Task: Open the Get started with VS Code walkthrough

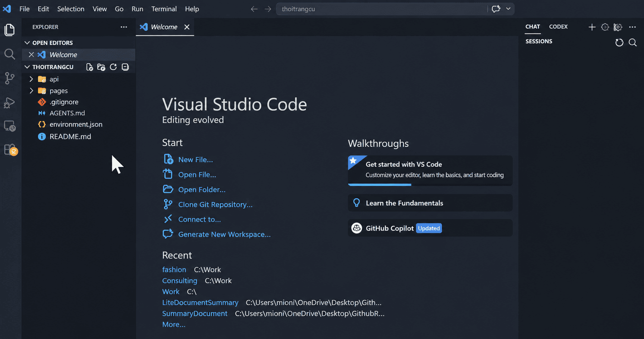Action: [x=430, y=170]
